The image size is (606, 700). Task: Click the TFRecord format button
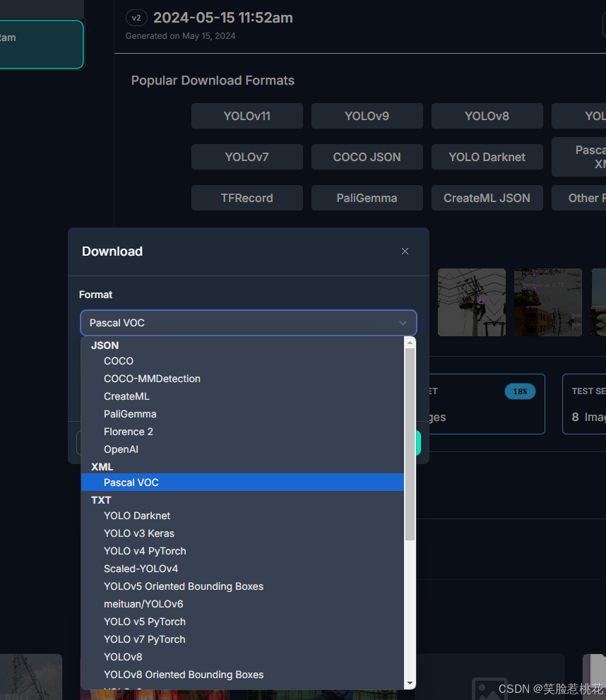click(246, 198)
